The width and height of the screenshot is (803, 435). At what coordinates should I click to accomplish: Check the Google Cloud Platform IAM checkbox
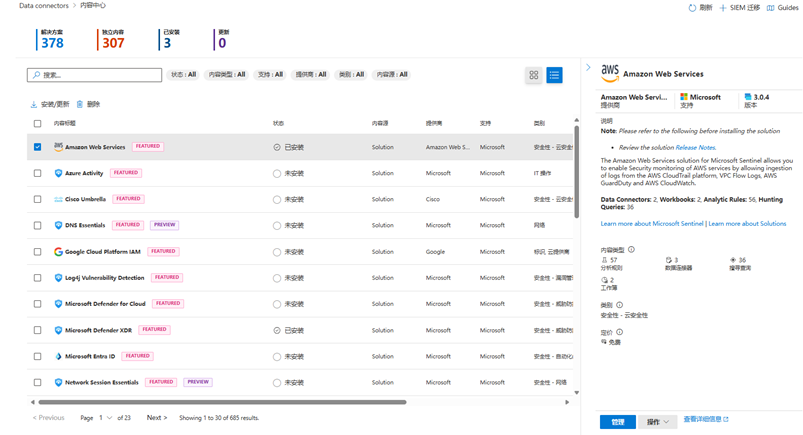point(37,252)
